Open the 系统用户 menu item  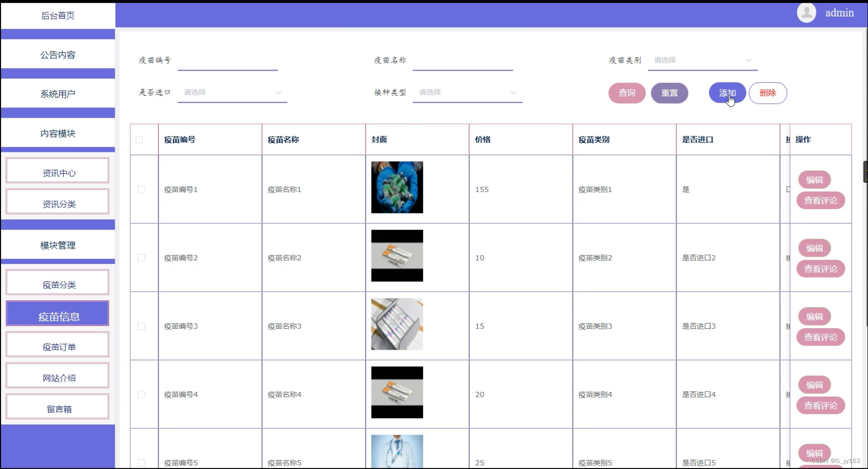tap(58, 94)
